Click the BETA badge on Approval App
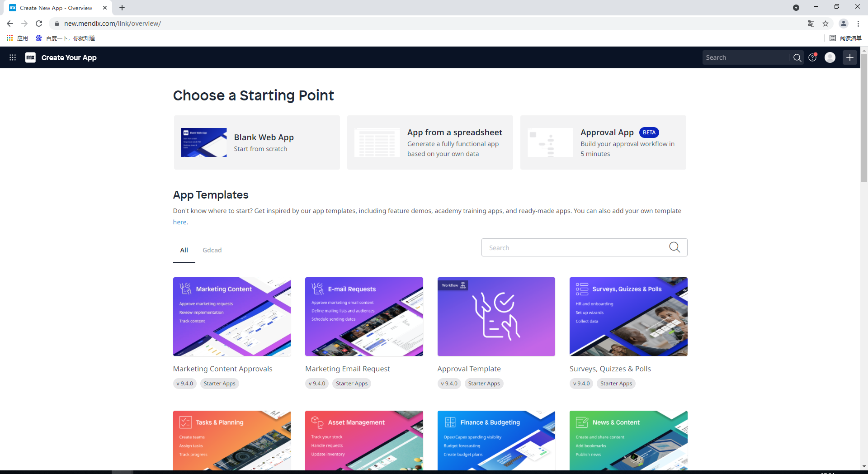The image size is (868, 474). coord(649,133)
